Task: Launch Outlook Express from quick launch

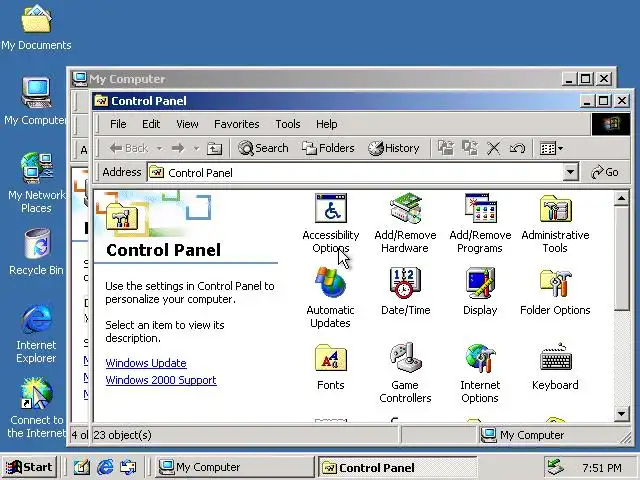Action: point(128,467)
